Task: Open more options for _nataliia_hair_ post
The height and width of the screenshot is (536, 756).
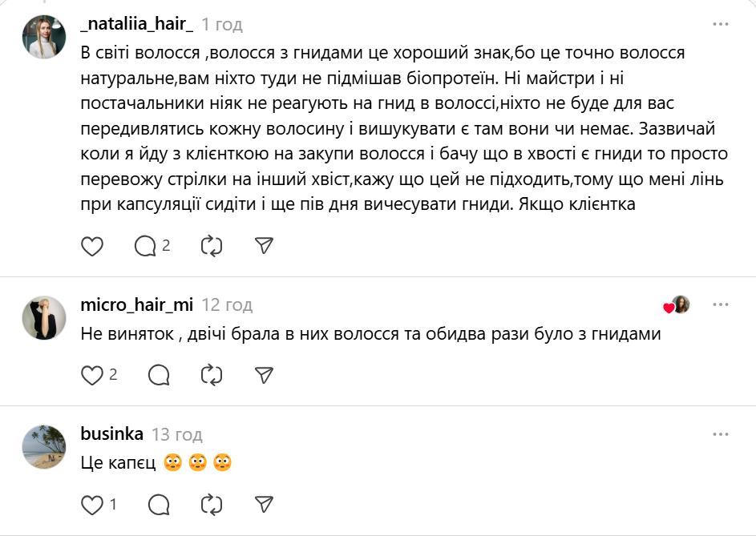Action: pos(721,24)
